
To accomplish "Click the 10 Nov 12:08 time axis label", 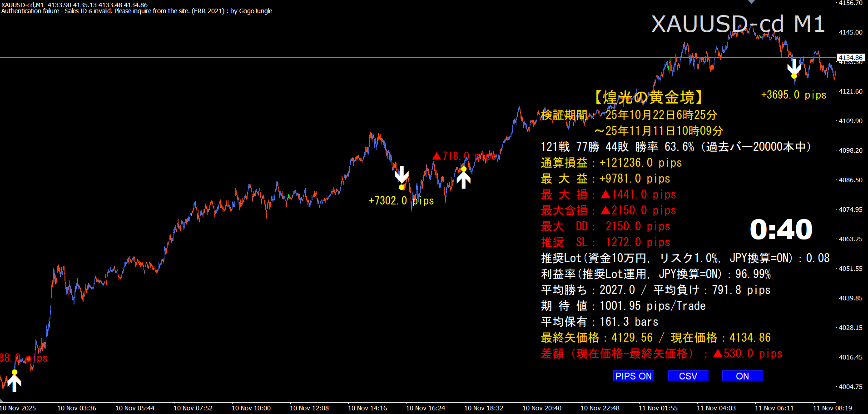I will pos(309,408).
